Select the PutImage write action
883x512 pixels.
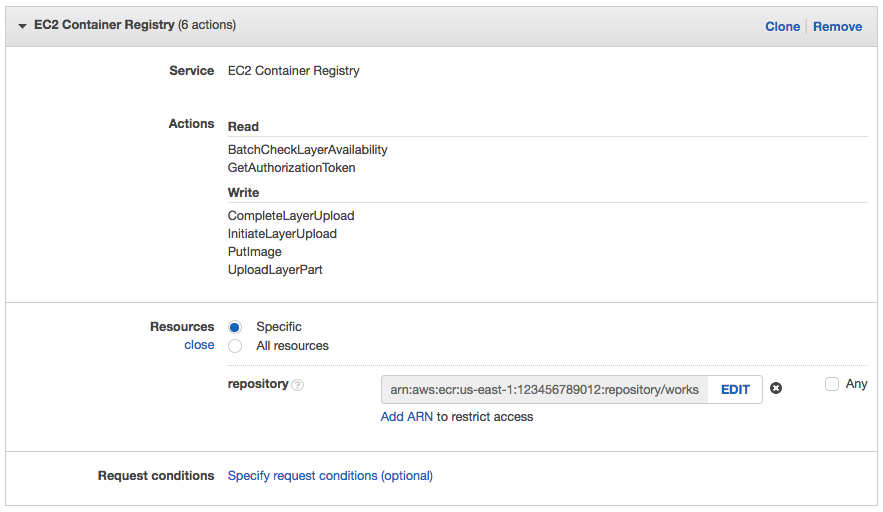pyautogui.click(x=255, y=252)
